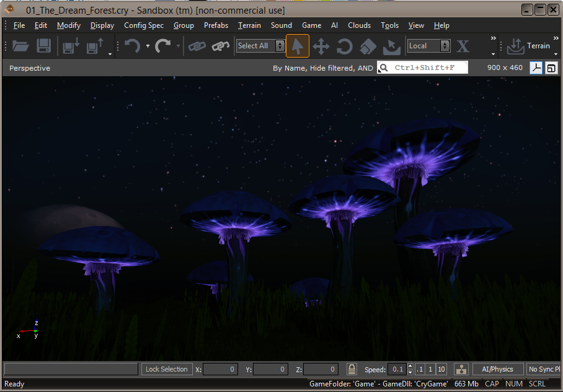Toggle AI/Physics simulation mode
563x392 pixels.
tap(497, 369)
